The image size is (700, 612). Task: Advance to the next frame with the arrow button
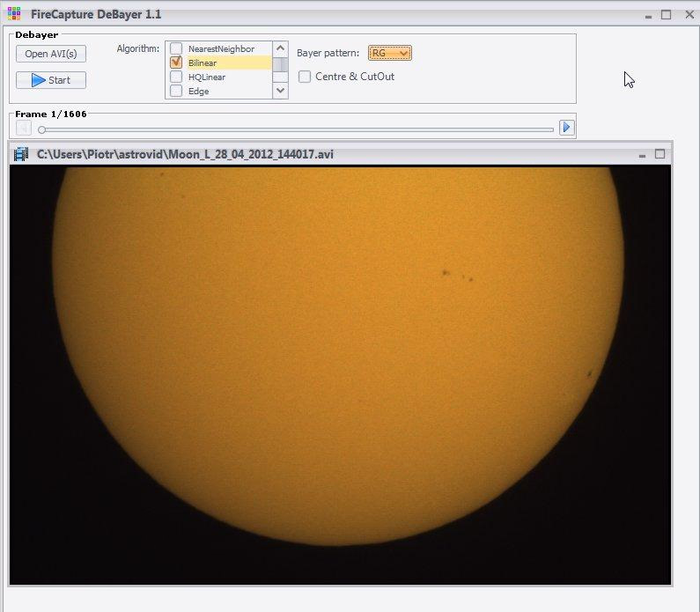[566, 128]
